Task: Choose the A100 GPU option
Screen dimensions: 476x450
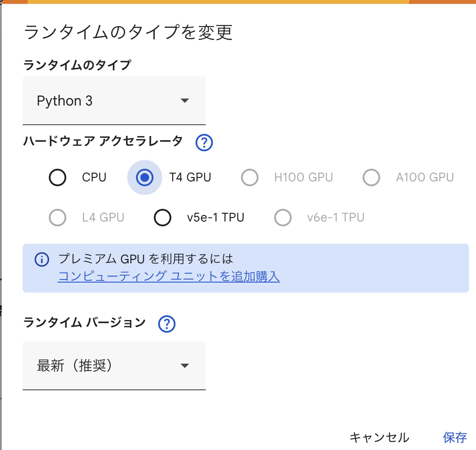Action: [371, 177]
